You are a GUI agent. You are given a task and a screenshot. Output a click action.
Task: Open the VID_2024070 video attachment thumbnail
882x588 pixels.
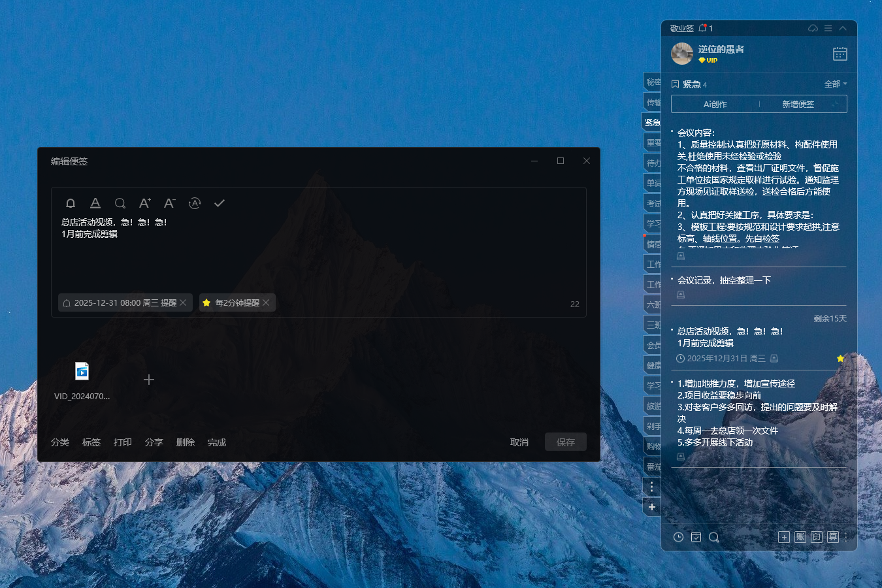pos(82,371)
